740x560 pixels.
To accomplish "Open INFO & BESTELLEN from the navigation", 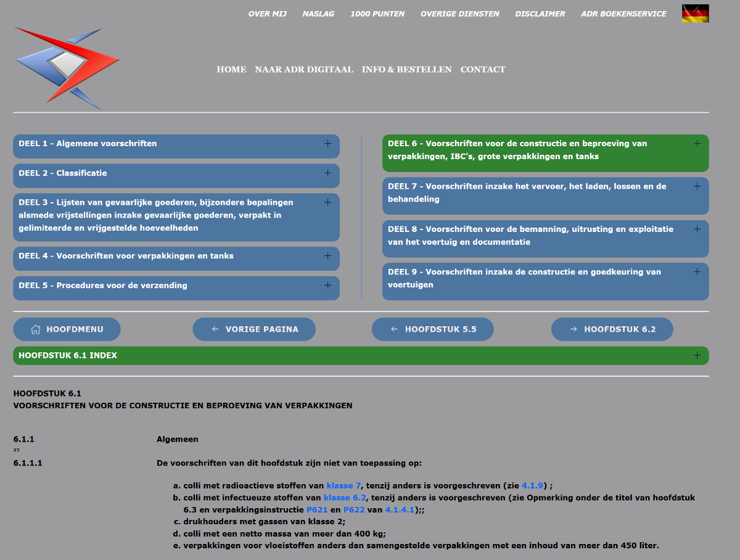I will coord(407,70).
